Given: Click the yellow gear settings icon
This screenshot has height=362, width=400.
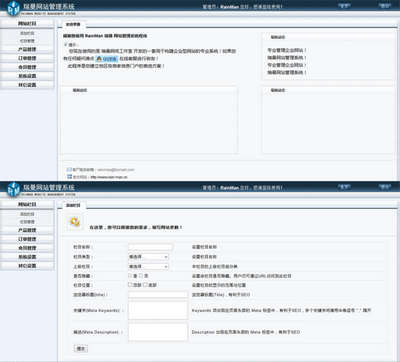Looking at the screenshot, I should pos(75,222).
